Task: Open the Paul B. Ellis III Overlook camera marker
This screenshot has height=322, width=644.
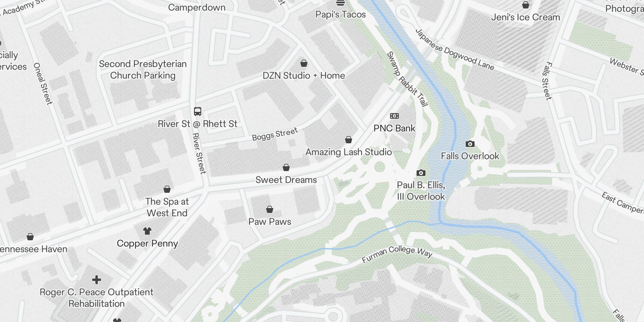Action: [421, 173]
